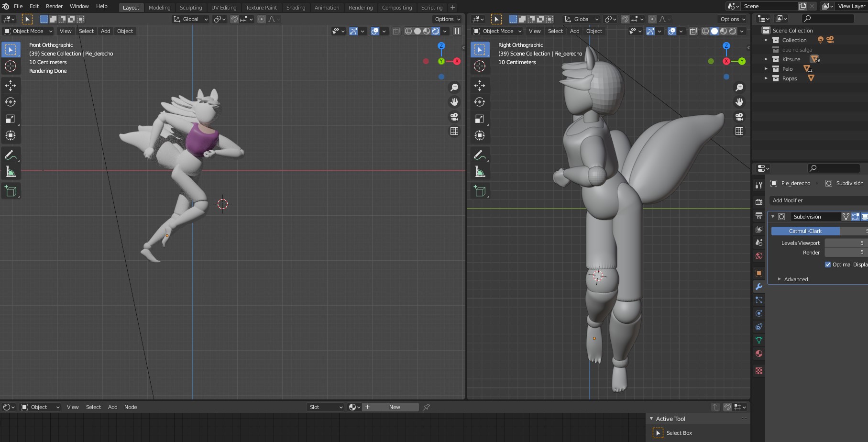Switch to the UV Editing workspace tab

point(224,8)
